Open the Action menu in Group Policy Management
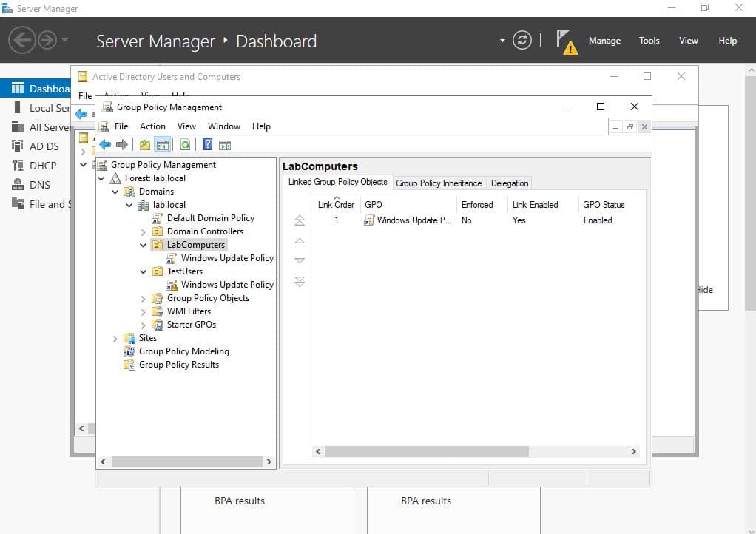 point(152,126)
